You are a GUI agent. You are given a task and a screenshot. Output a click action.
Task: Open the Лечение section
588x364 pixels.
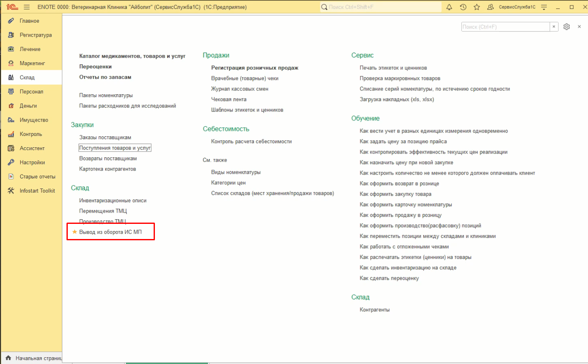30,49
